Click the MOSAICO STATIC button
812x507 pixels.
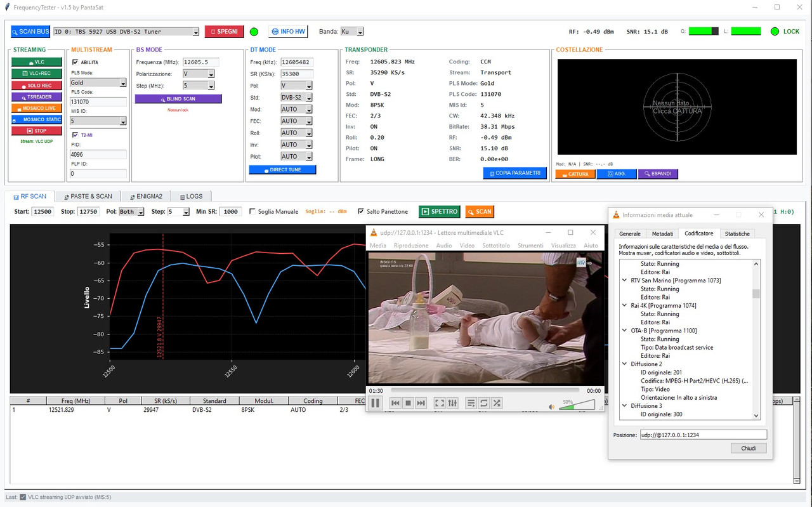pos(37,119)
